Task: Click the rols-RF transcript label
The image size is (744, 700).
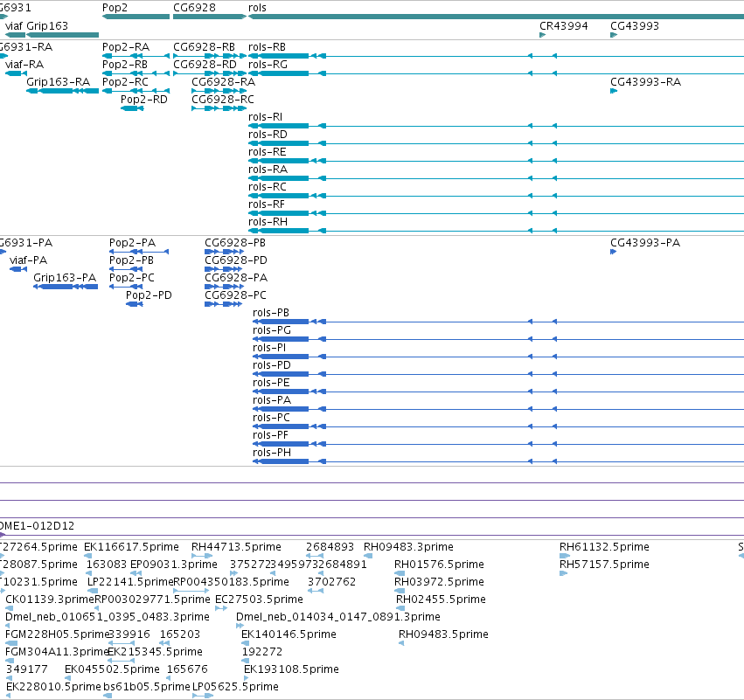Action: point(267,204)
